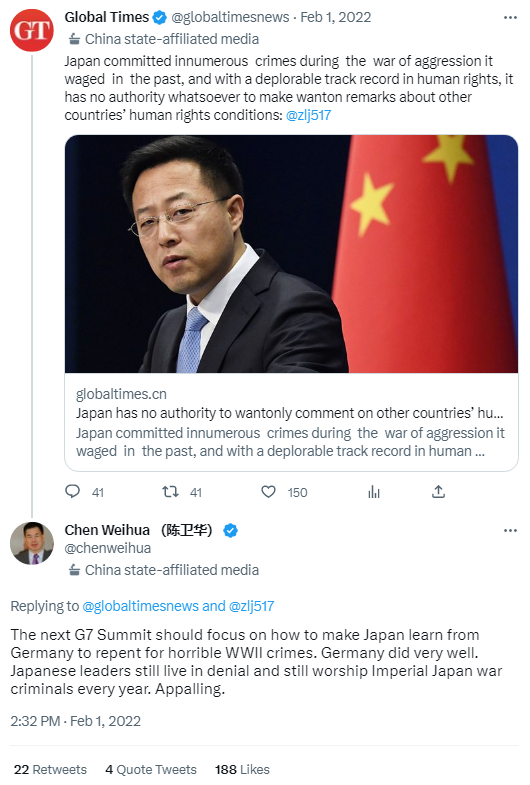Open more options on Global Times tweet
The width and height of the screenshot is (530, 785).
tap(510, 18)
